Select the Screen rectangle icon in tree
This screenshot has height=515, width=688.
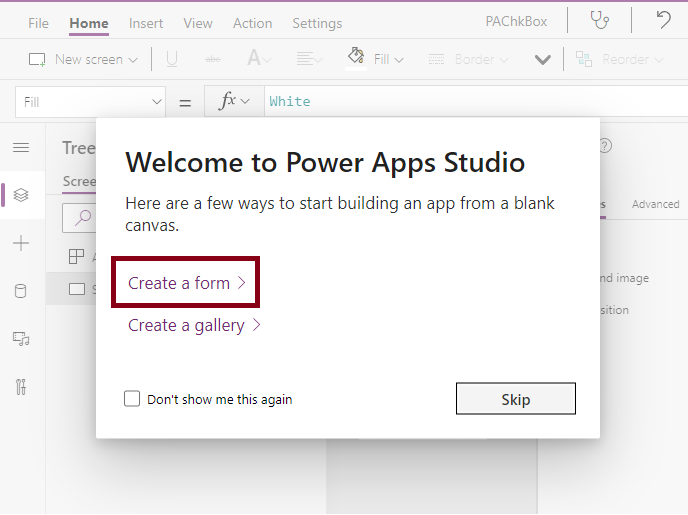[77, 289]
